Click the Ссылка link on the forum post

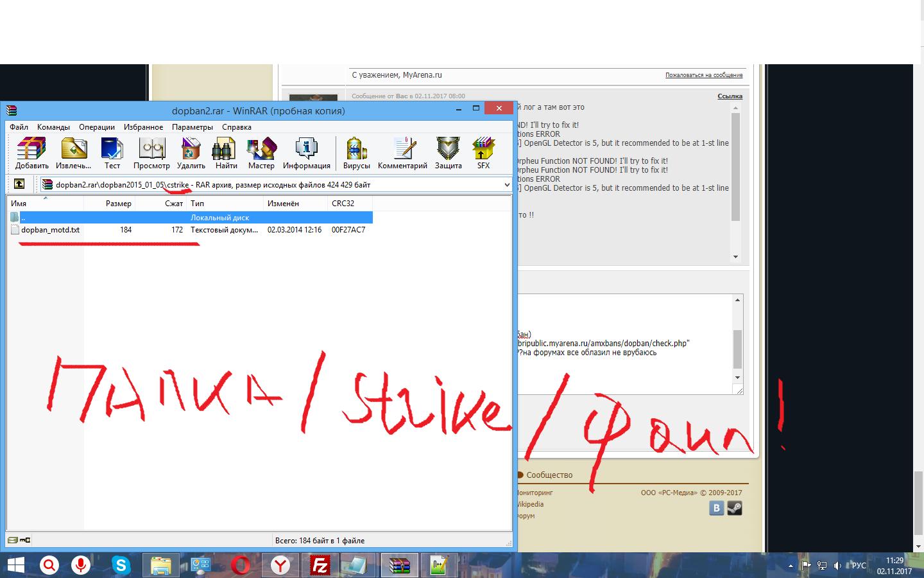[x=730, y=96]
